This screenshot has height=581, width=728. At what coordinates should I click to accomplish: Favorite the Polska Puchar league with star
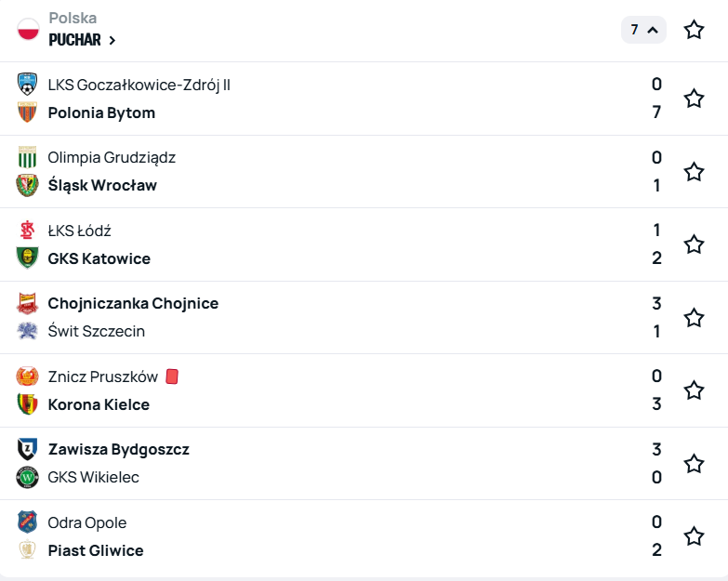(694, 30)
